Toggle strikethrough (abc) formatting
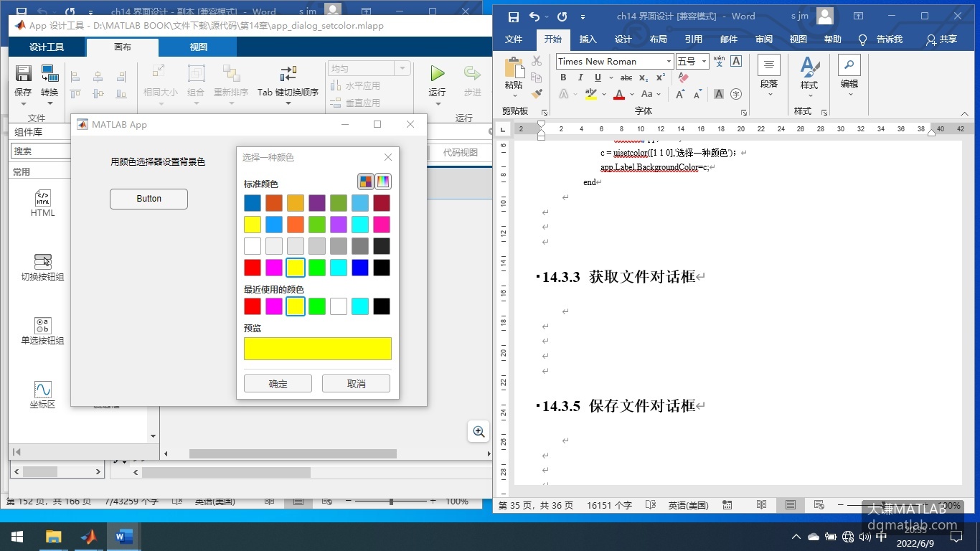 click(x=626, y=77)
